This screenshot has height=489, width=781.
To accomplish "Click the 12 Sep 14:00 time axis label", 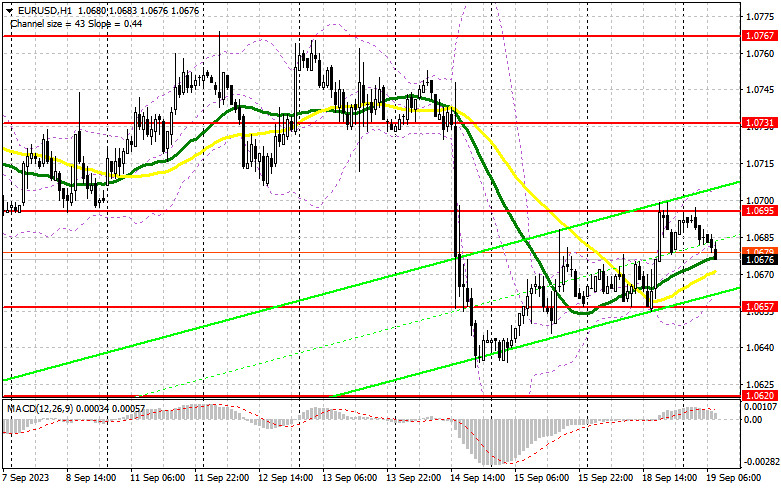I will [x=285, y=478].
